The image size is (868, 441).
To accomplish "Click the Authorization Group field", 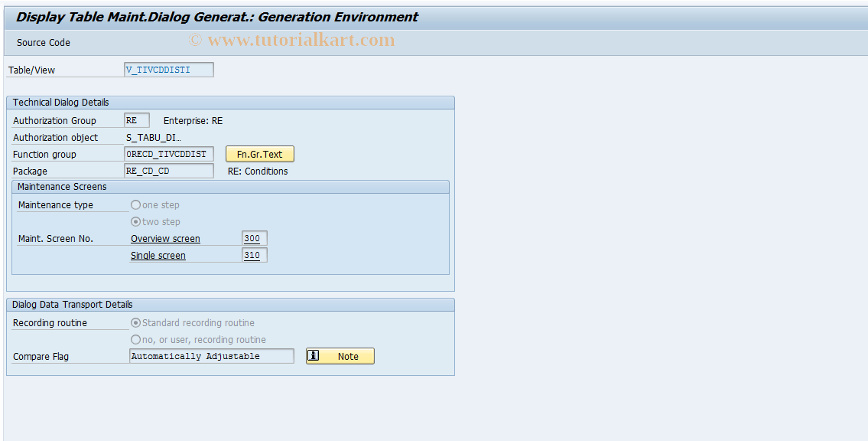I will (136, 119).
